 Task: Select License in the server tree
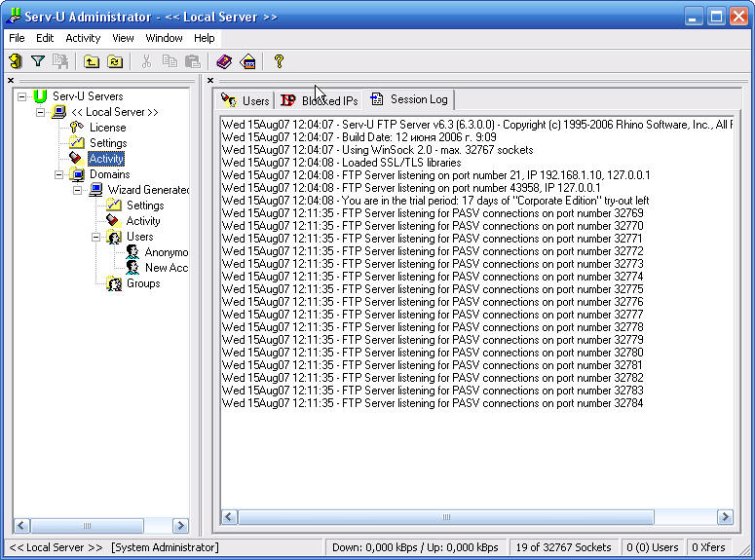(x=108, y=128)
